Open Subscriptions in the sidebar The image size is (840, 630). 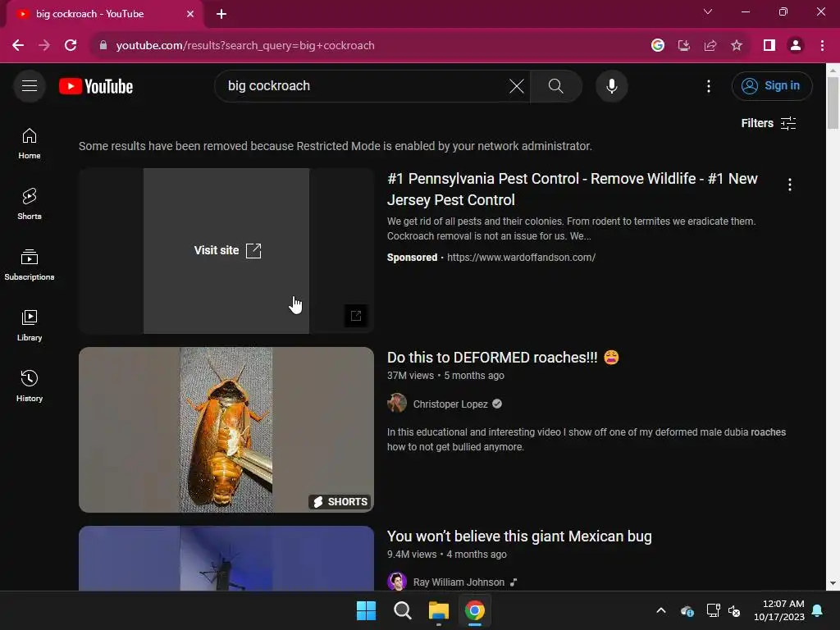(x=30, y=265)
